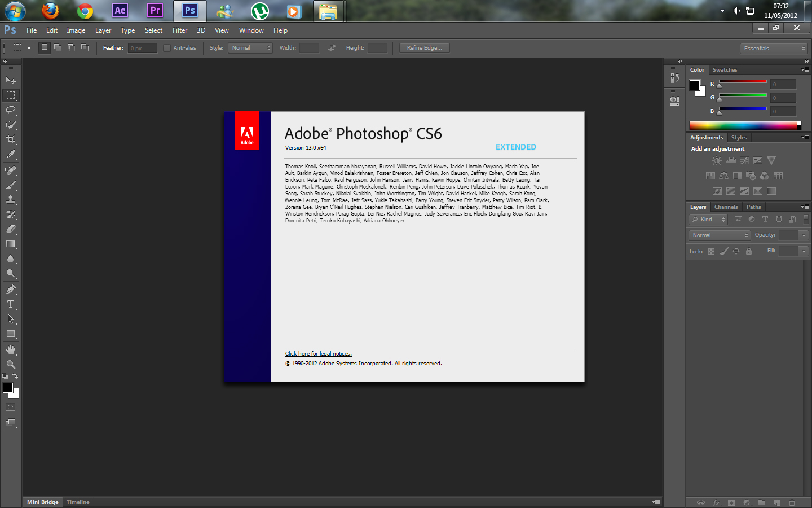
Task: Select the Rectangle shape tool
Action: pos(11,334)
